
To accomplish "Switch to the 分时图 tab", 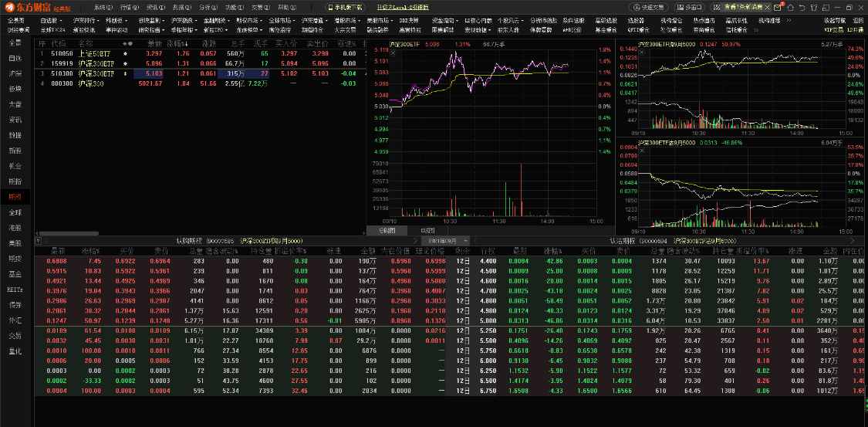I will [x=387, y=230].
